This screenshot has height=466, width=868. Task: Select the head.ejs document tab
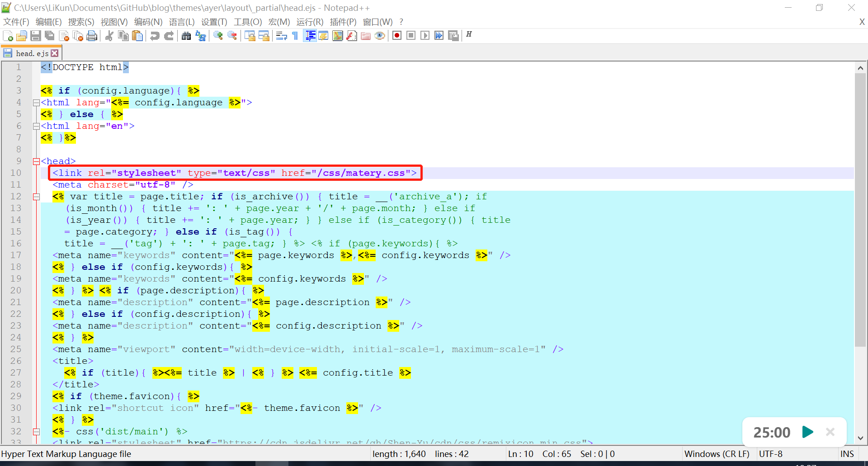[x=32, y=53]
